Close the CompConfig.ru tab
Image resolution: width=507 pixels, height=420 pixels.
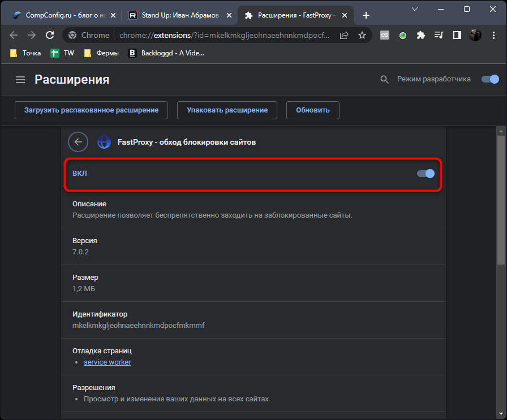113,15
